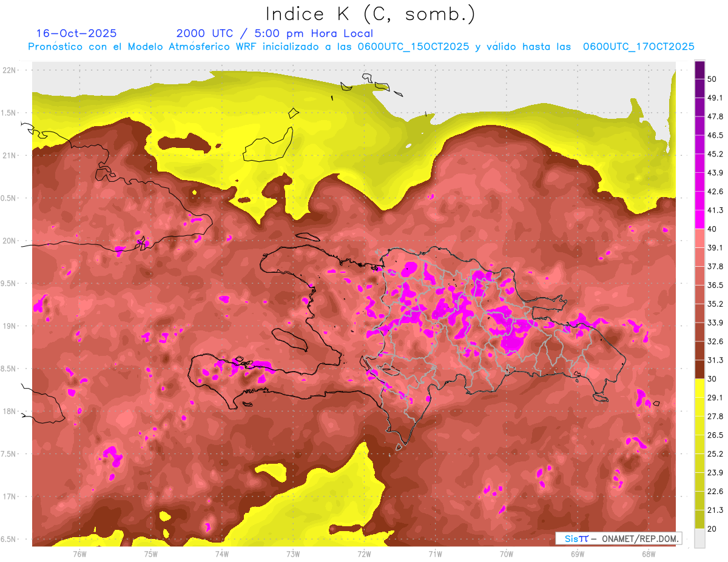Click the largest magenta patch over Dominican Republic

516,333
